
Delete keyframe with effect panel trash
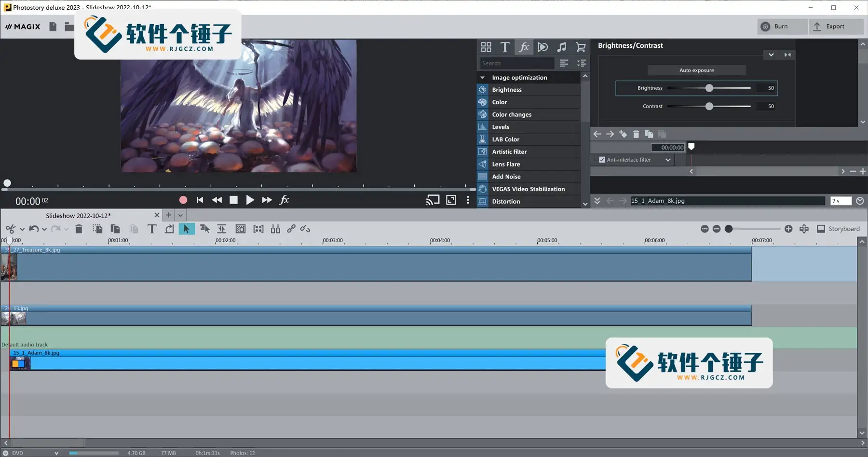(x=636, y=134)
